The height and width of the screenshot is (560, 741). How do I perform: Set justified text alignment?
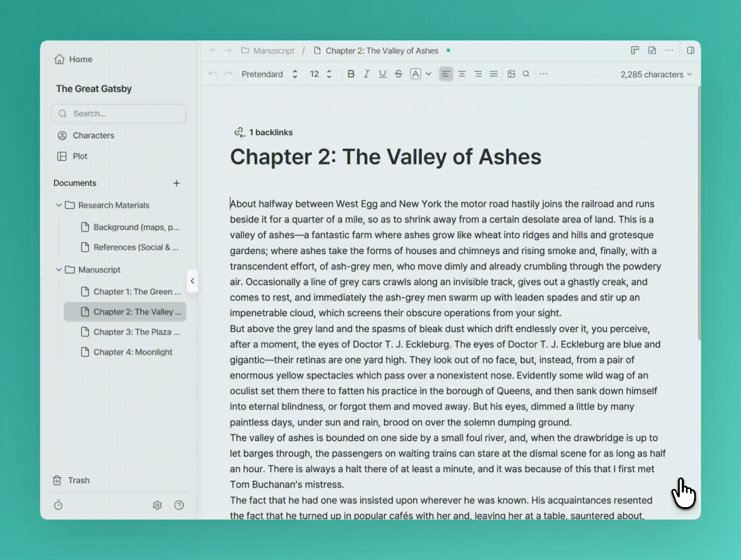(494, 74)
